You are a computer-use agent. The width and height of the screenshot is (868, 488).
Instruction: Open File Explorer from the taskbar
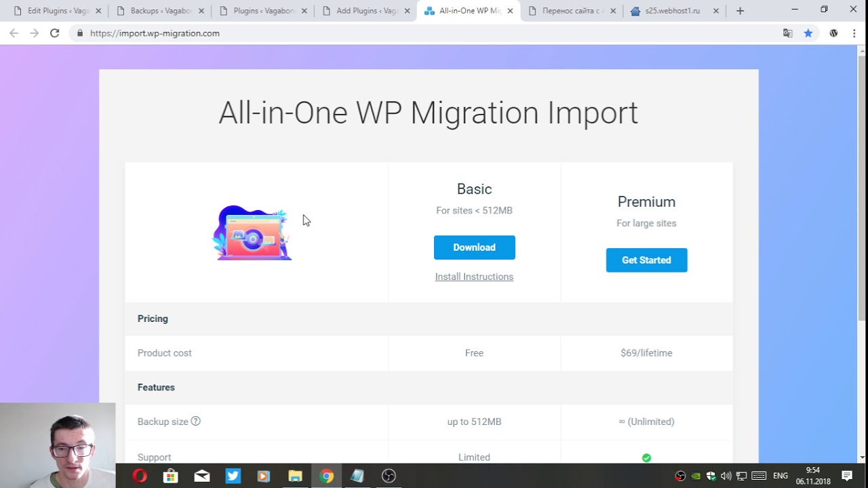click(295, 476)
